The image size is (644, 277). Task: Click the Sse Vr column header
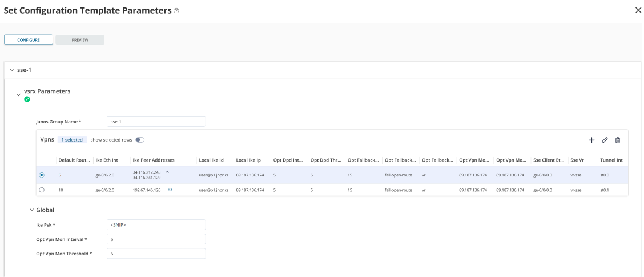point(577,160)
